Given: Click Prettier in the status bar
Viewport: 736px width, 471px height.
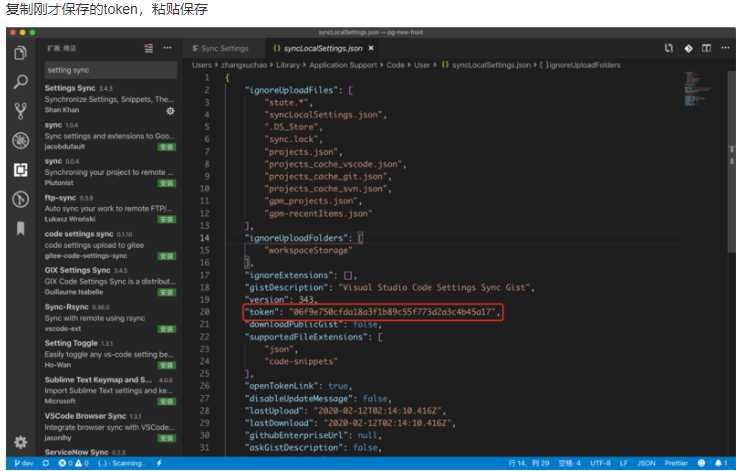Looking at the screenshot, I should (676, 463).
